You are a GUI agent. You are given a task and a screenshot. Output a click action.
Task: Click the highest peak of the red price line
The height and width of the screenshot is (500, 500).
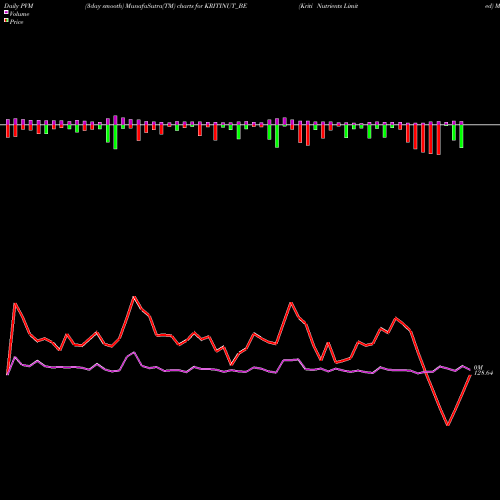tap(134, 297)
